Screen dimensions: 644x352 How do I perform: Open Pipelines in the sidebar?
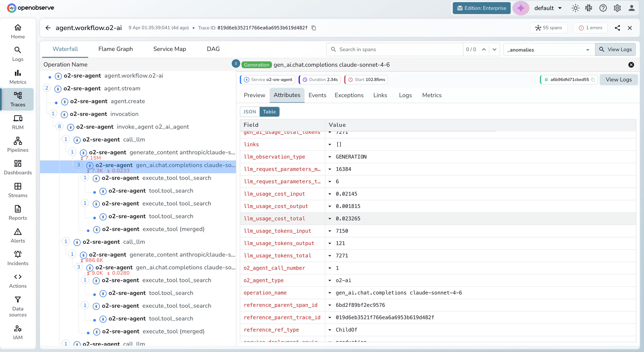(x=18, y=145)
